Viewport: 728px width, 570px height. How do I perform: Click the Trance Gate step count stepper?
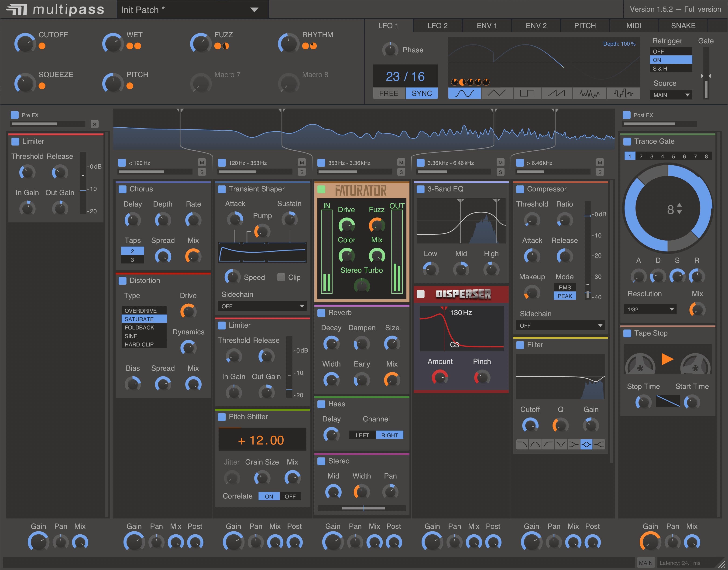[680, 209]
